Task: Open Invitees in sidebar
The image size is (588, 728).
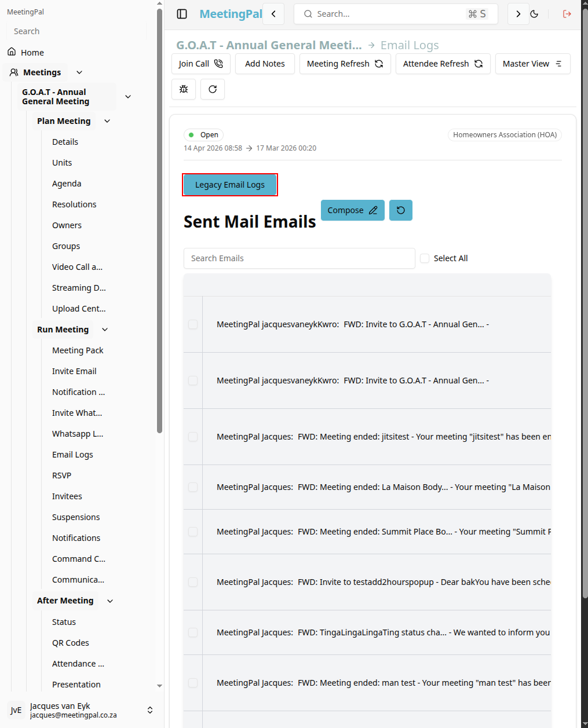Action: [x=67, y=496]
